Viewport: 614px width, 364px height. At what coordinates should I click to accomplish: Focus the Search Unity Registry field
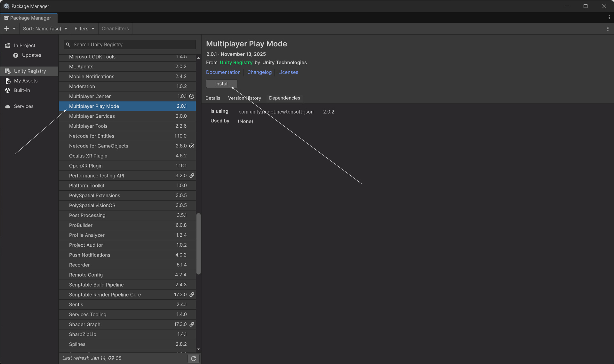[133, 45]
